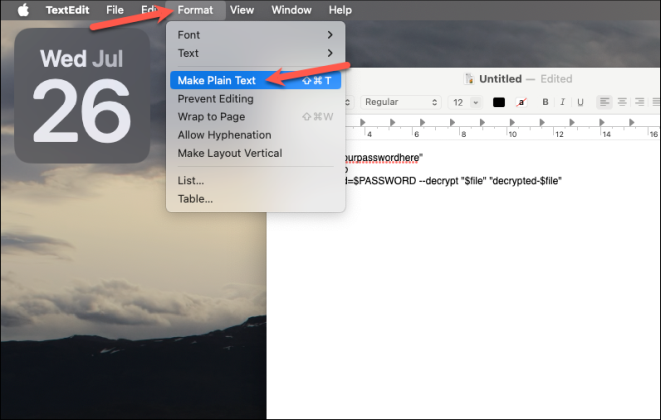The width and height of the screenshot is (661, 420).
Task: Select Make Layout Vertical
Action: [x=255, y=153]
